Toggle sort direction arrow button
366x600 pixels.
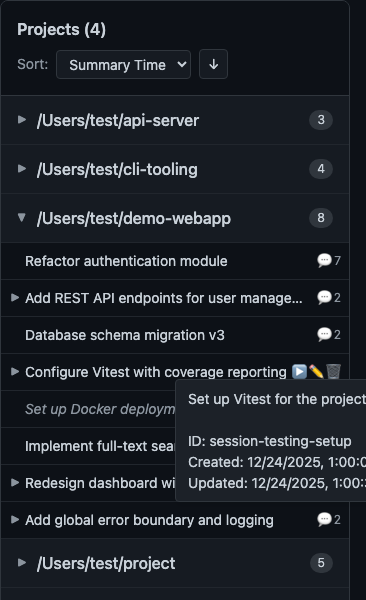click(213, 64)
